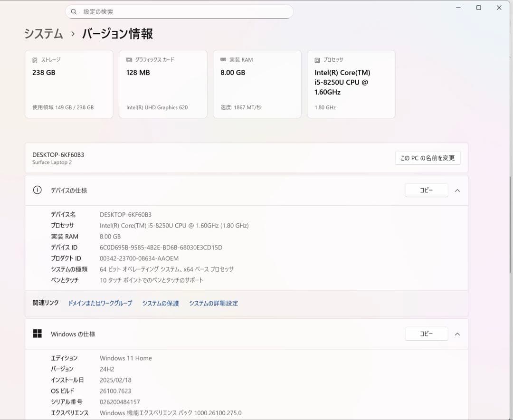Collapse the デバイスの仕様 section chevron
This screenshot has width=513, height=420.
(457, 190)
